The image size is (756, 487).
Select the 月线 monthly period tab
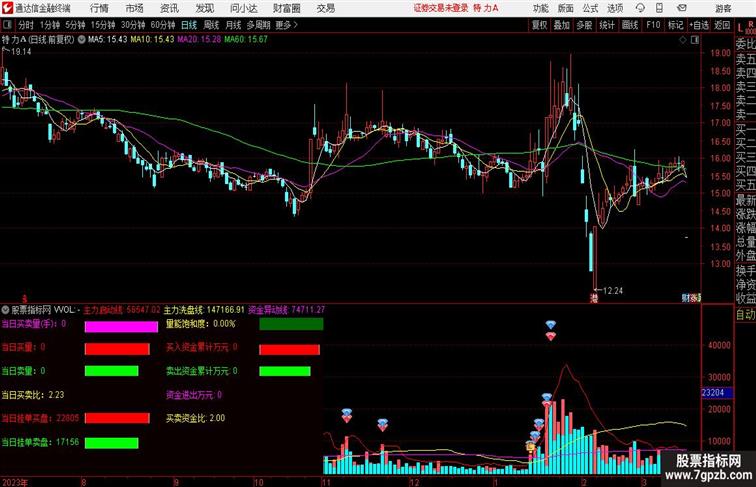click(233, 25)
